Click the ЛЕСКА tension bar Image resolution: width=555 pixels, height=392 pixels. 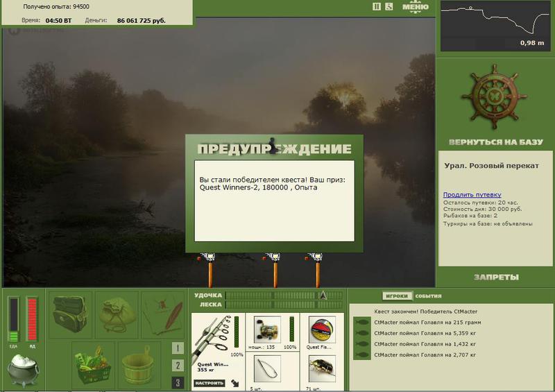coord(284,305)
